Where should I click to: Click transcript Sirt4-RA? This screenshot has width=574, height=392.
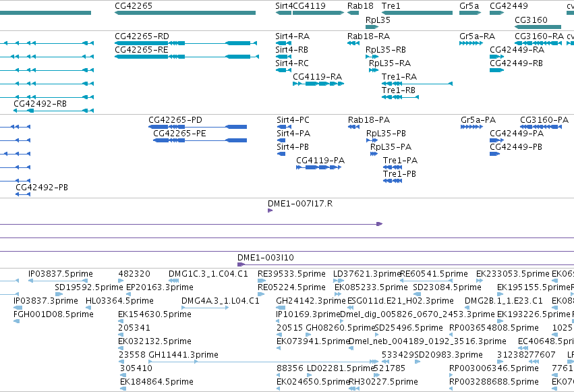click(x=283, y=43)
